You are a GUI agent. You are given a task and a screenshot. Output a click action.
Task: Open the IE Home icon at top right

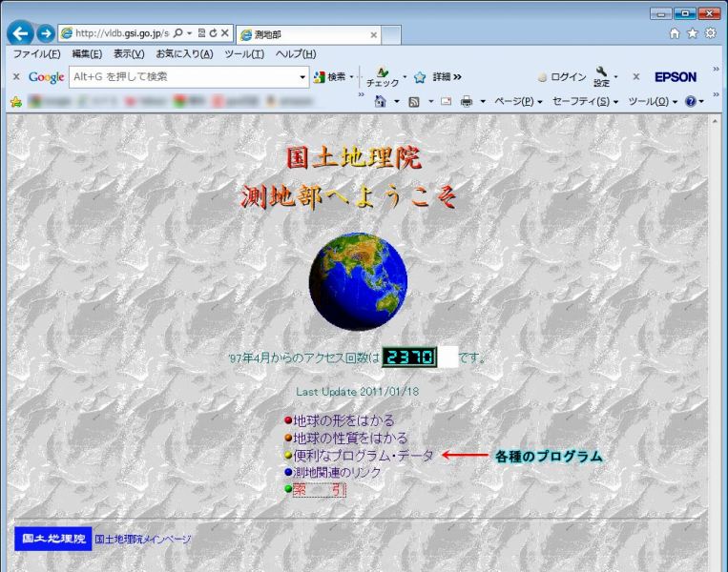click(x=675, y=33)
